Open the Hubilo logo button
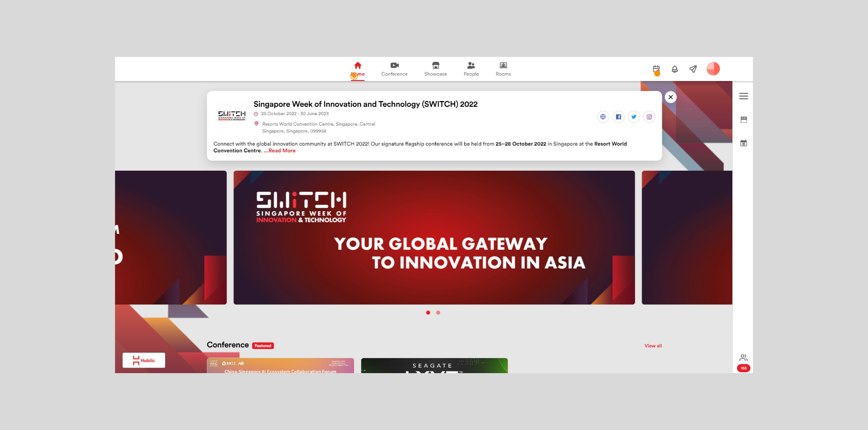The width and height of the screenshot is (868, 430). click(x=144, y=360)
